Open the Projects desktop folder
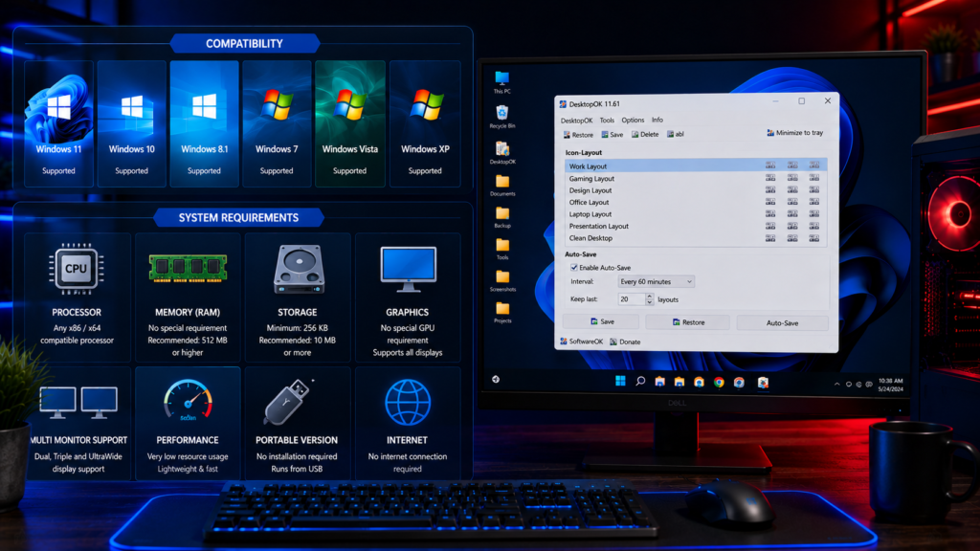The image size is (980, 551). 502,313
